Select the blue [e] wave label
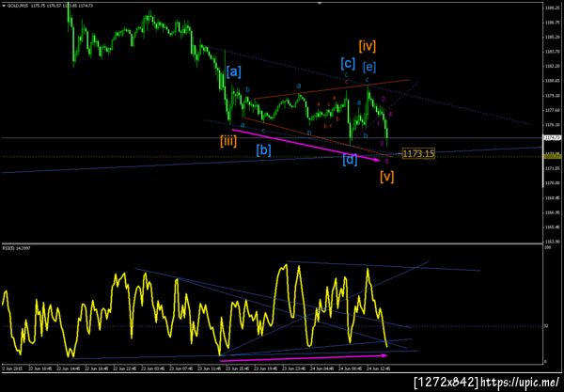The width and height of the screenshot is (564, 392). click(369, 67)
